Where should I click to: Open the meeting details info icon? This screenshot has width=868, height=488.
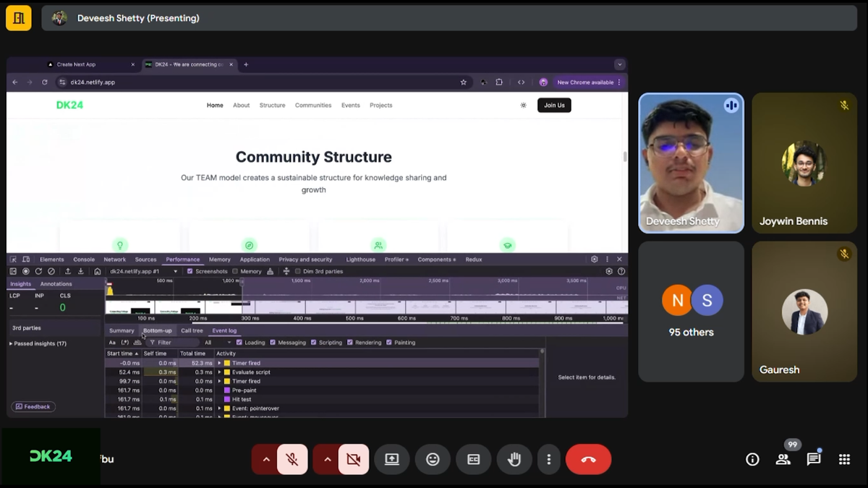tap(752, 459)
